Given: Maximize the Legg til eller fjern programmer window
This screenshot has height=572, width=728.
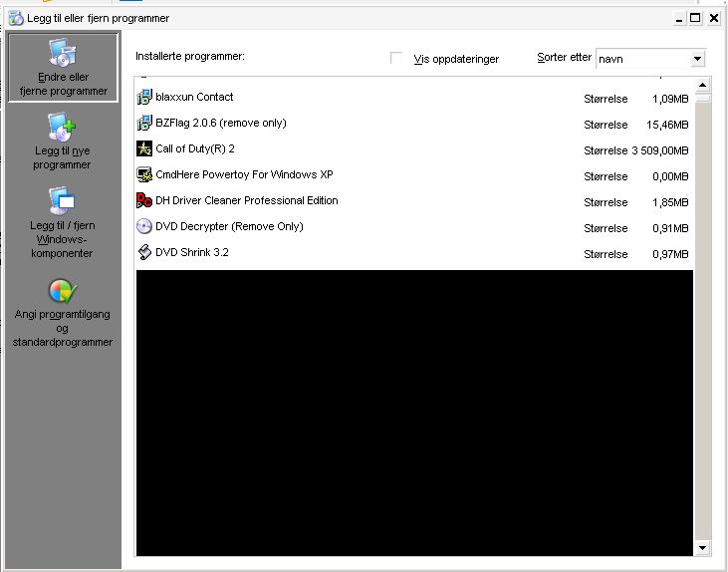Looking at the screenshot, I should point(695,19).
